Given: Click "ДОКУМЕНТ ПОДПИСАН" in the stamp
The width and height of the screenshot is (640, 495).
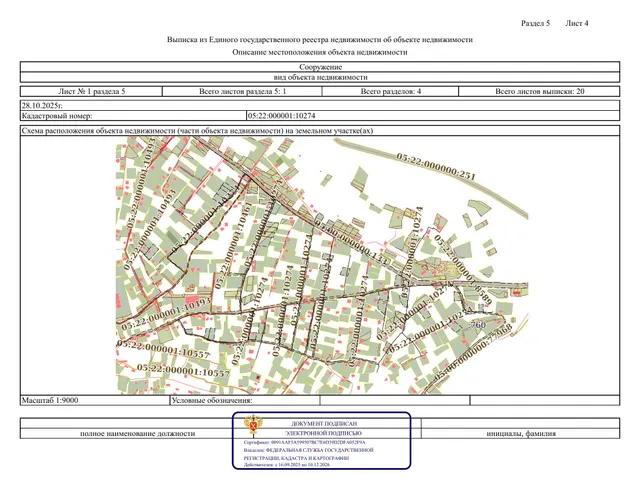Looking at the screenshot, I should (x=324, y=424).
